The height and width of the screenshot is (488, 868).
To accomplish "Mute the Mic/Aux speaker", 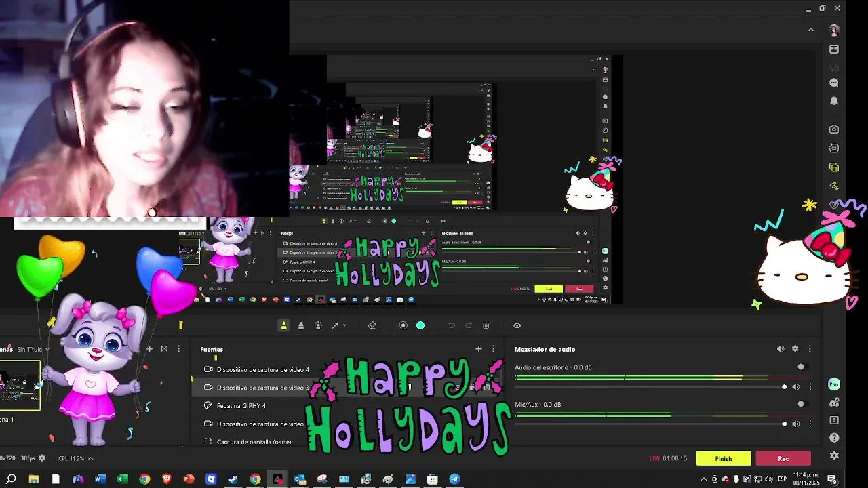I will [x=796, y=424].
